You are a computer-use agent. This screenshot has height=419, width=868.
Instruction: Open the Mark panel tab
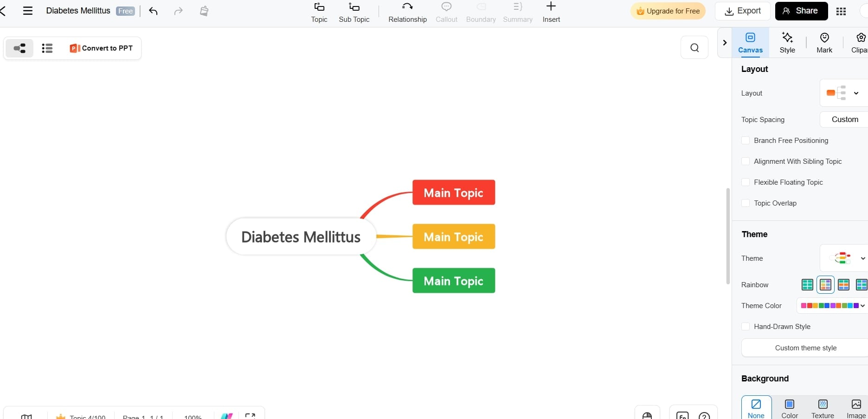(824, 43)
